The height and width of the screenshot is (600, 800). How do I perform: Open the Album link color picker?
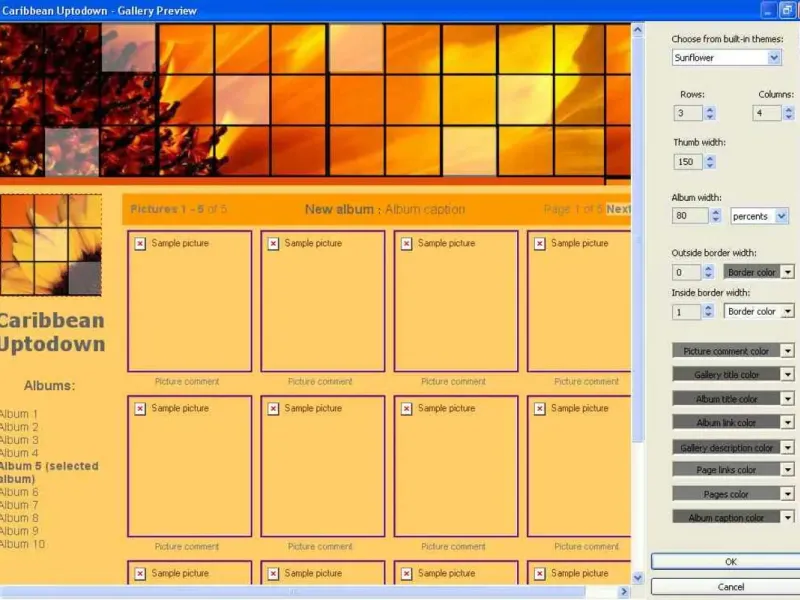click(733, 422)
